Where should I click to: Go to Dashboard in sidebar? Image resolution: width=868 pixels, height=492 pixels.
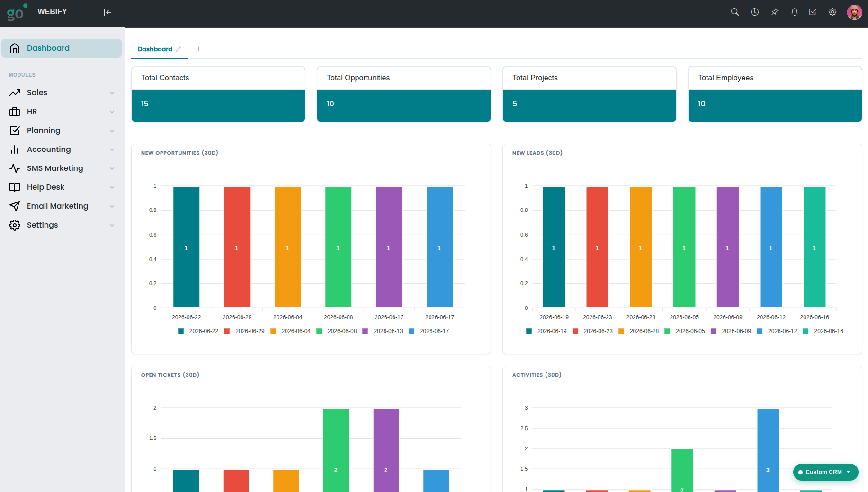tap(62, 48)
